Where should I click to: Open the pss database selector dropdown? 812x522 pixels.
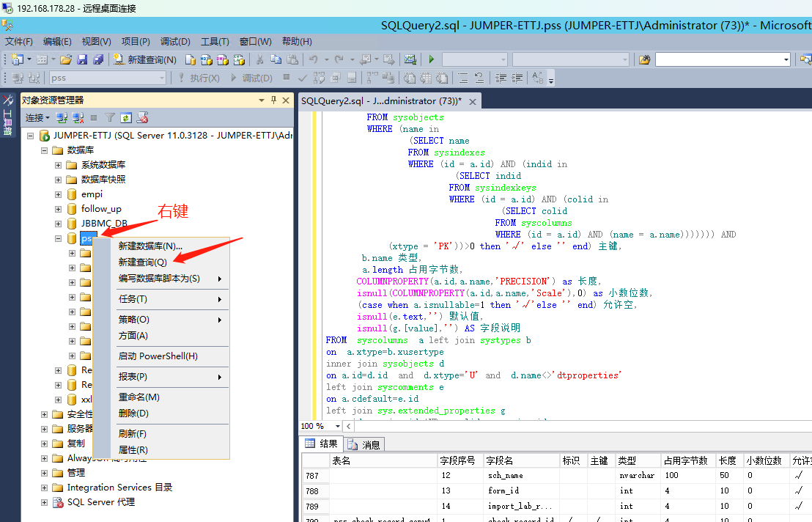tap(161, 78)
